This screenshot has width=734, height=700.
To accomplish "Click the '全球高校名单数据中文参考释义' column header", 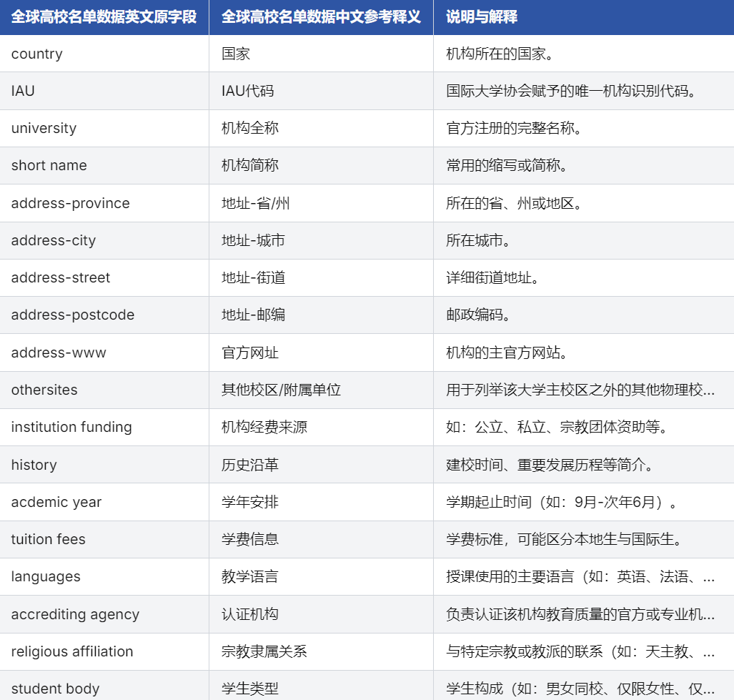I will (321, 17).
